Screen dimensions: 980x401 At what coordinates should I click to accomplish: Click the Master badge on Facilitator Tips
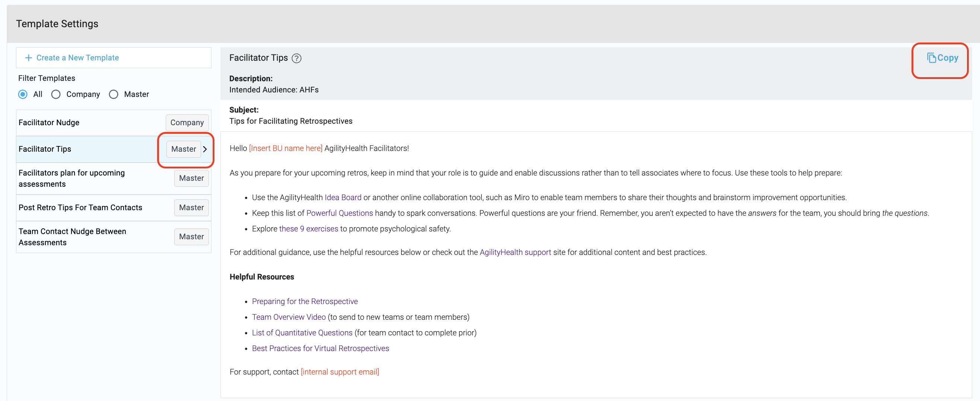[184, 149]
